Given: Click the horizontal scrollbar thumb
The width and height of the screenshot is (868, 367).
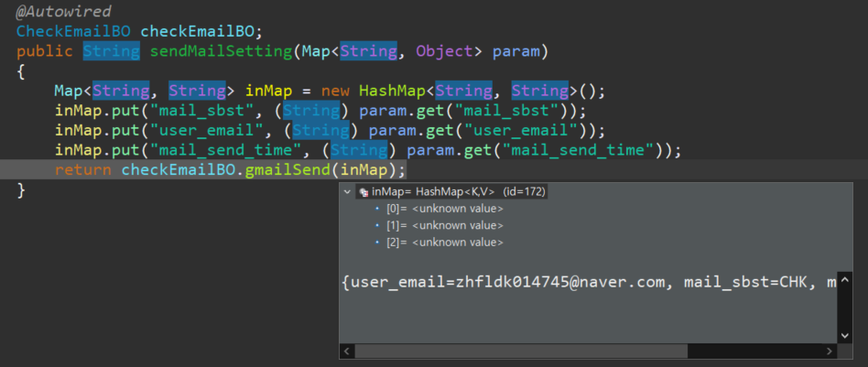Looking at the screenshot, I should (x=521, y=351).
